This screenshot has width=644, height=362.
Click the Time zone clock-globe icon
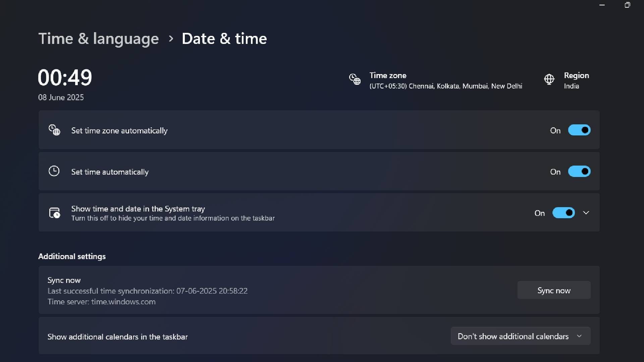[x=355, y=79]
